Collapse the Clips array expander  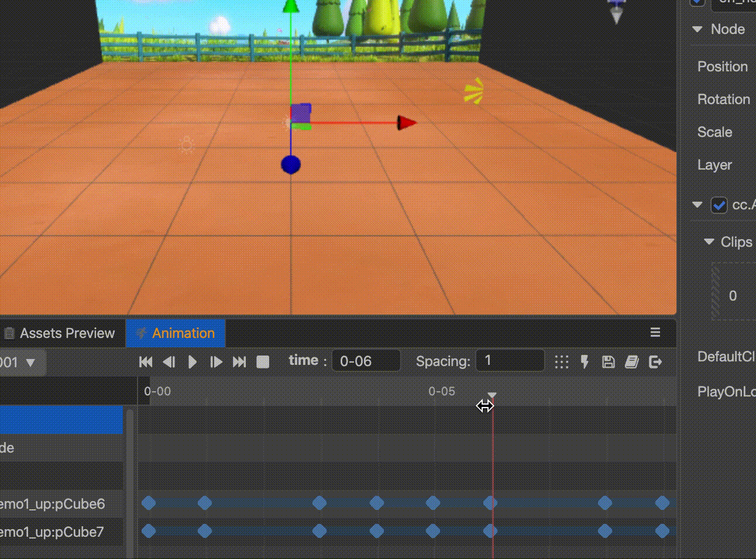[709, 241]
